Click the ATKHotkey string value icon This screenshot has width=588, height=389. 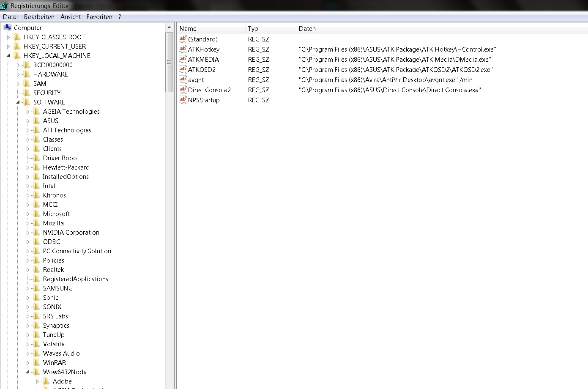tap(183, 49)
